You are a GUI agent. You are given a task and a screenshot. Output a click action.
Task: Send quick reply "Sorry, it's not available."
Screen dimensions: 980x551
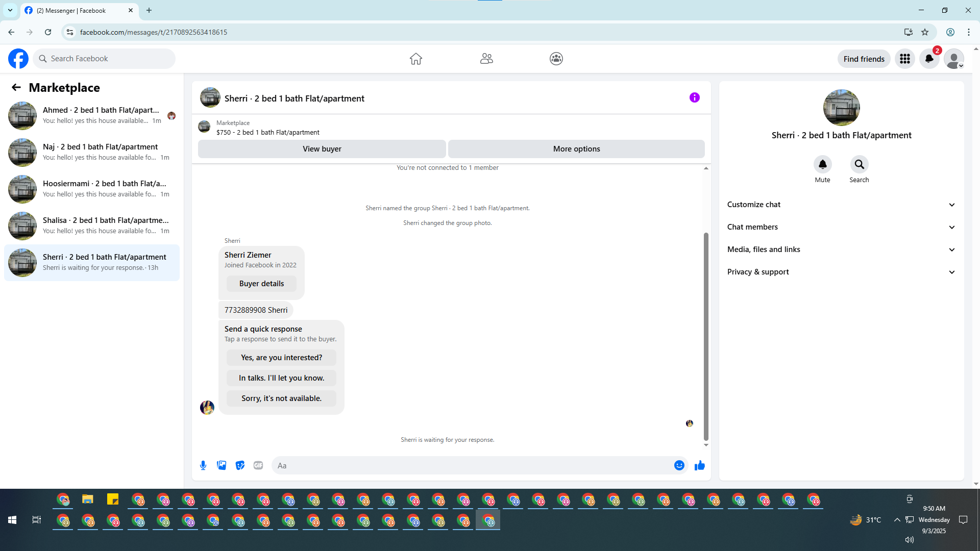[x=282, y=398]
